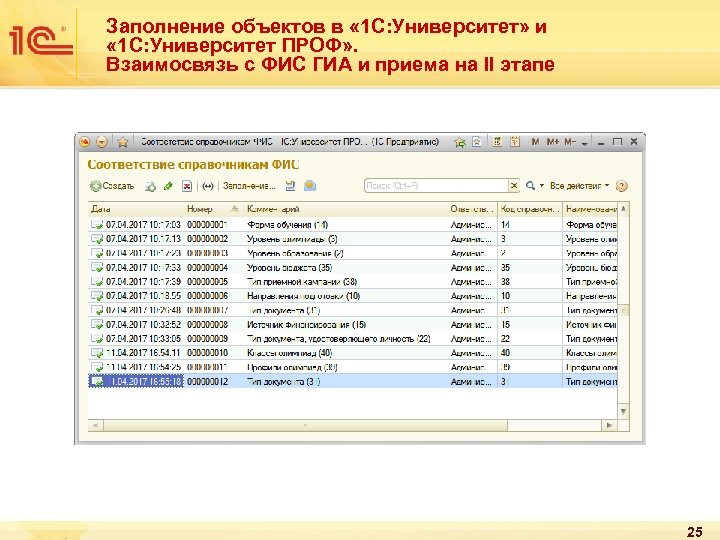Click the magnifier find icon
Image resolution: width=720 pixels, height=540 pixels.
tap(530, 186)
